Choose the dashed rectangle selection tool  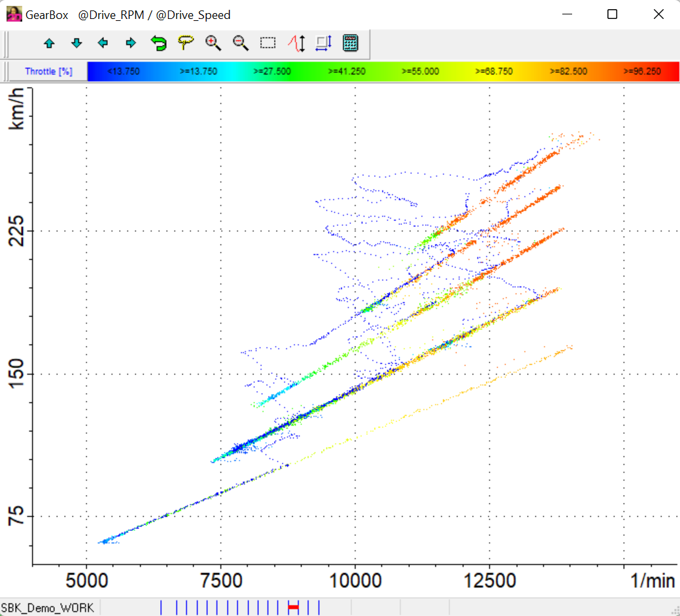(268, 44)
